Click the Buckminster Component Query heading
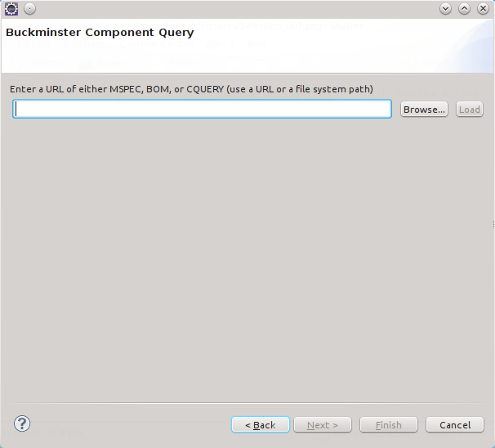Image resolution: width=495 pixels, height=448 pixels. coord(100,33)
